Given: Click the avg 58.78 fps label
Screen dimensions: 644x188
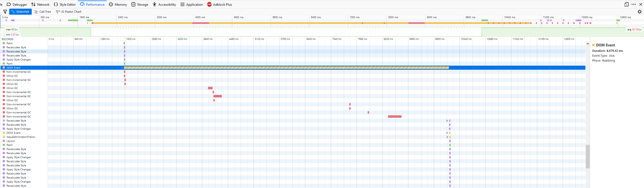Looking at the screenshot, I should pyautogui.click(x=635, y=30).
